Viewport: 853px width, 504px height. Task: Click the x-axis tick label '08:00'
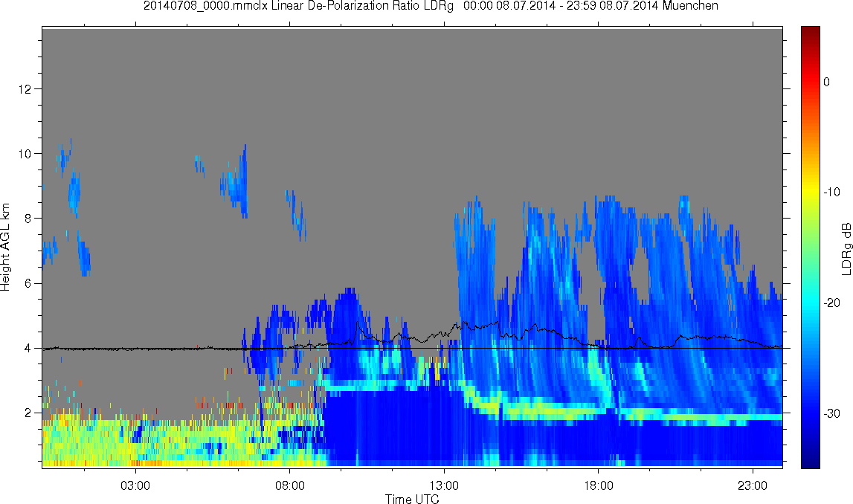point(289,485)
